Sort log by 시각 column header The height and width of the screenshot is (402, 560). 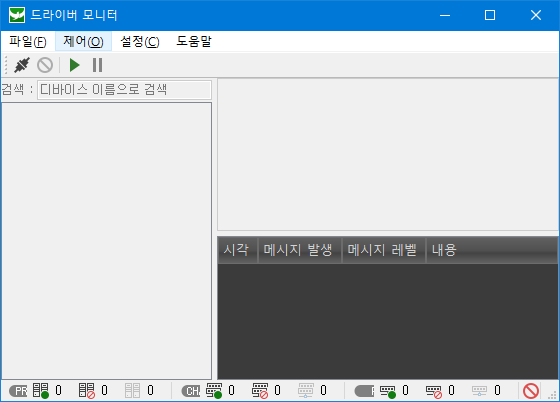coord(237,250)
